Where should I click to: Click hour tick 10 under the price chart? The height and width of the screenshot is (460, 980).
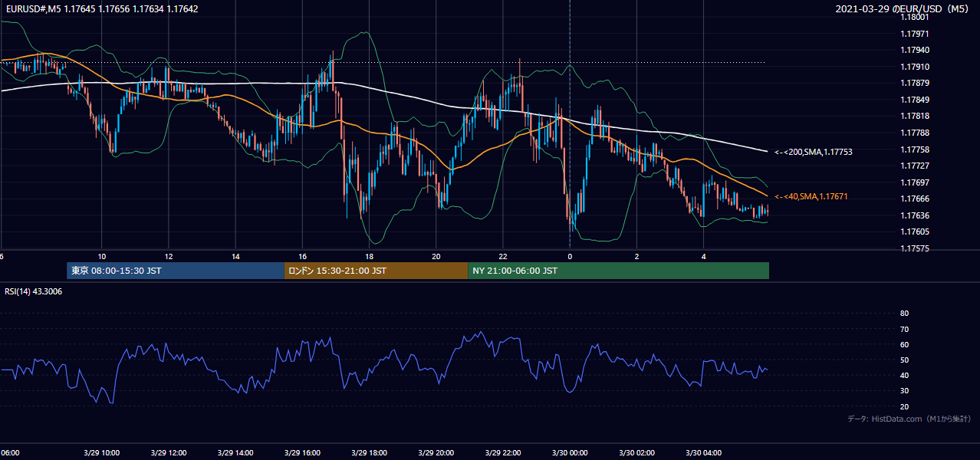(101, 256)
